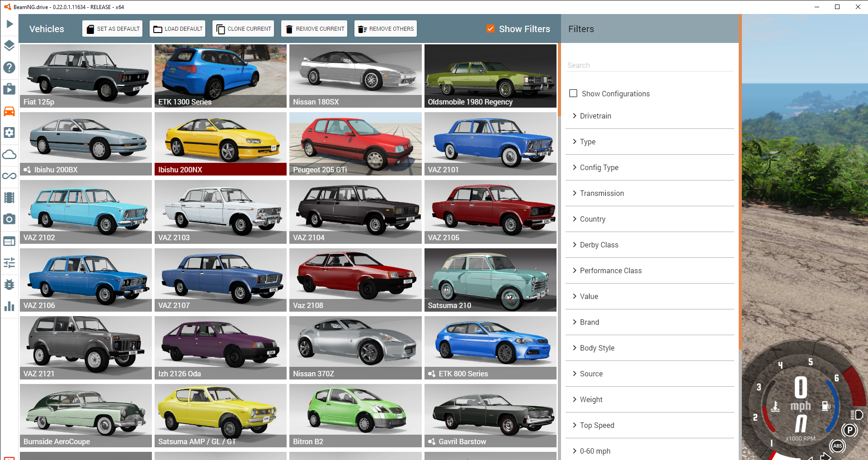Click the multi-config icon on ETK 800 Series
The width and height of the screenshot is (868, 460).
[x=432, y=374]
